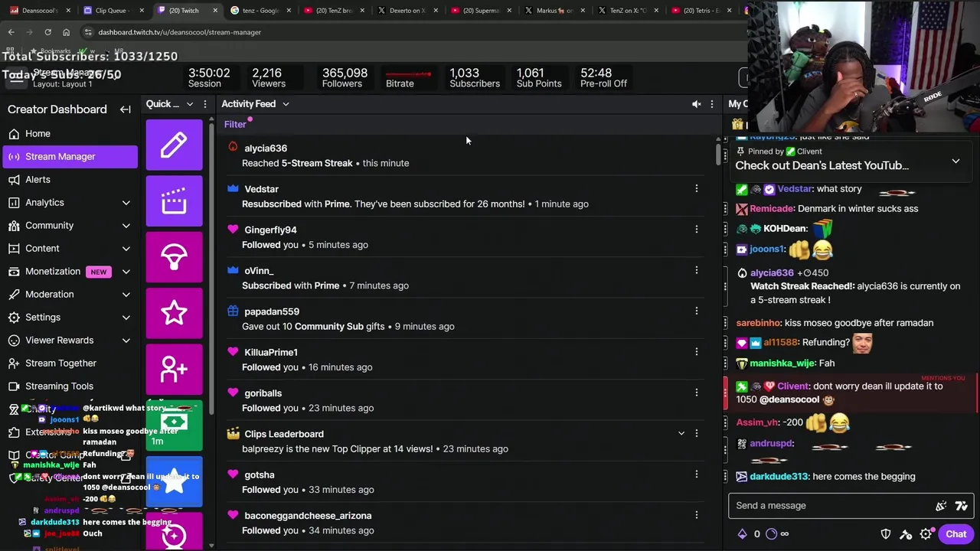Collapse the Creator Dashboard sidebar
Image resolution: width=980 pixels, height=551 pixels.
(x=126, y=109)
